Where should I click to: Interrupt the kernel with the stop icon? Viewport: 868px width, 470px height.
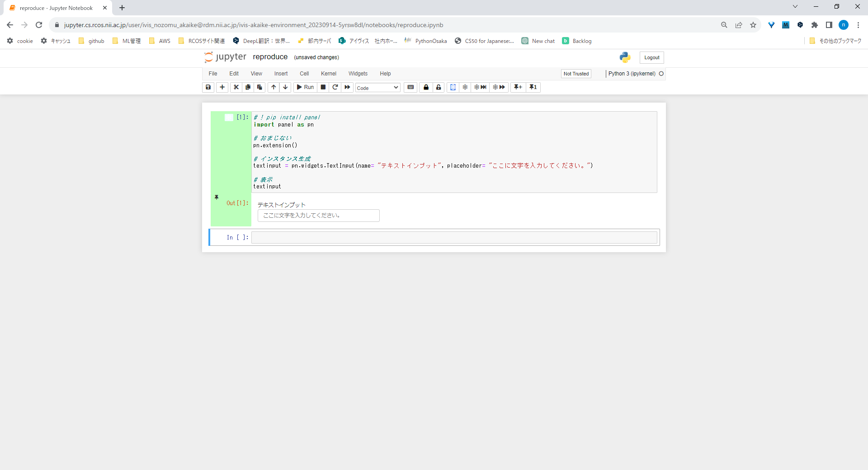(x=323, y=87)
